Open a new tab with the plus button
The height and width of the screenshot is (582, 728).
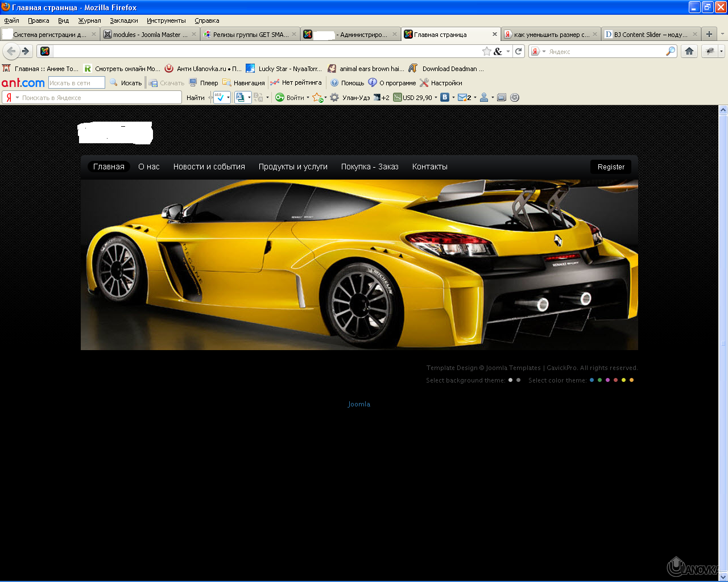tap(709, 34)
